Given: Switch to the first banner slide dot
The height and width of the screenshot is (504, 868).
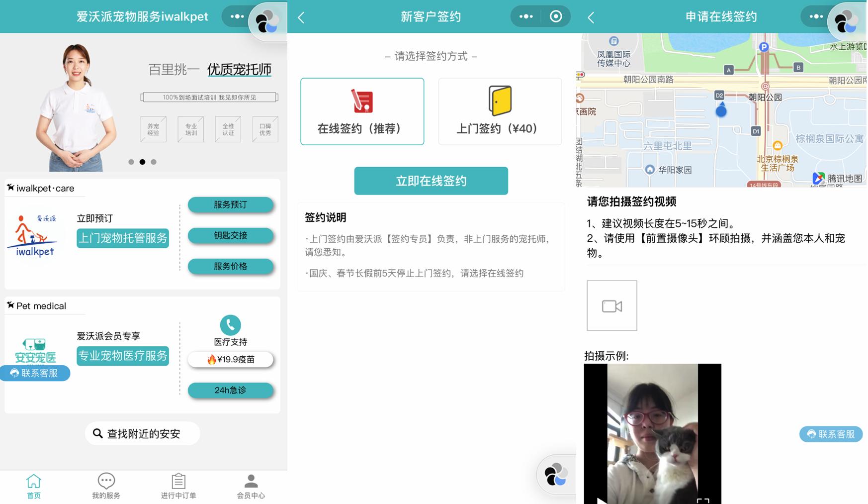Looking at the screenshot, I should click(x=131, y=162).
